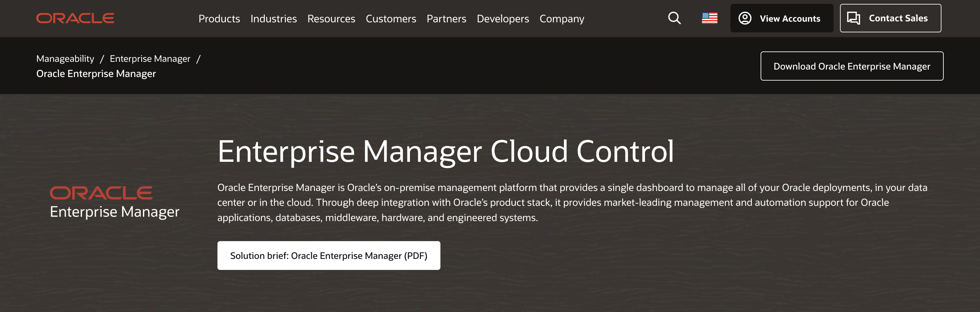The height and width of the screenshot is (312, 980).
Task: Click the Contact Sales button
Action: coord(890,18)
